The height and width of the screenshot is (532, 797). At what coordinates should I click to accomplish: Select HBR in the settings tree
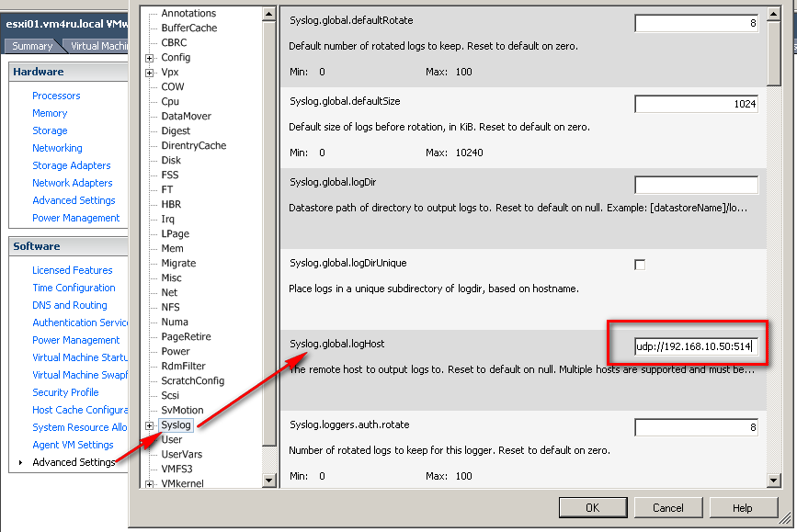(171, 204)
